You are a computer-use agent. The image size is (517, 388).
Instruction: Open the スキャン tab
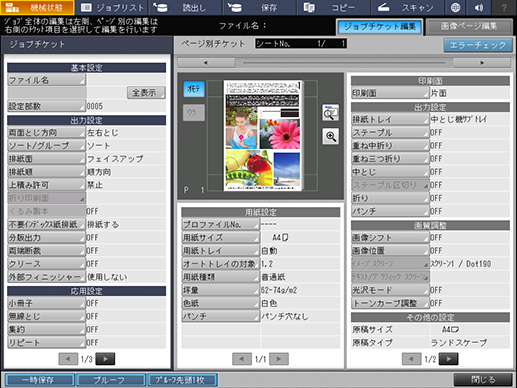coord(407,7)
